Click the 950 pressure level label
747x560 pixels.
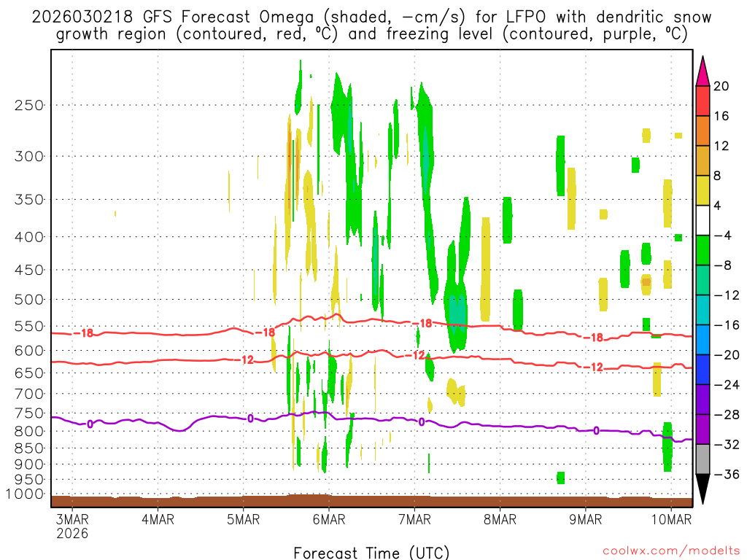coord(29,480)
